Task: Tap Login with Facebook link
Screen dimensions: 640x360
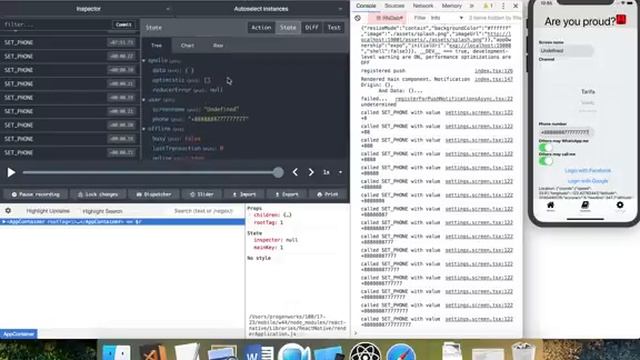Action: pos(588,171)
